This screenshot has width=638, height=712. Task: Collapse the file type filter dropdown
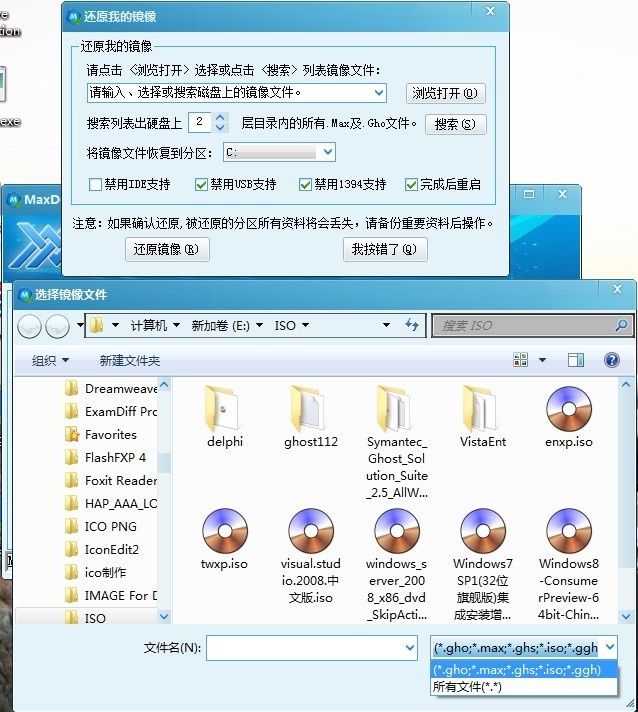610,648
